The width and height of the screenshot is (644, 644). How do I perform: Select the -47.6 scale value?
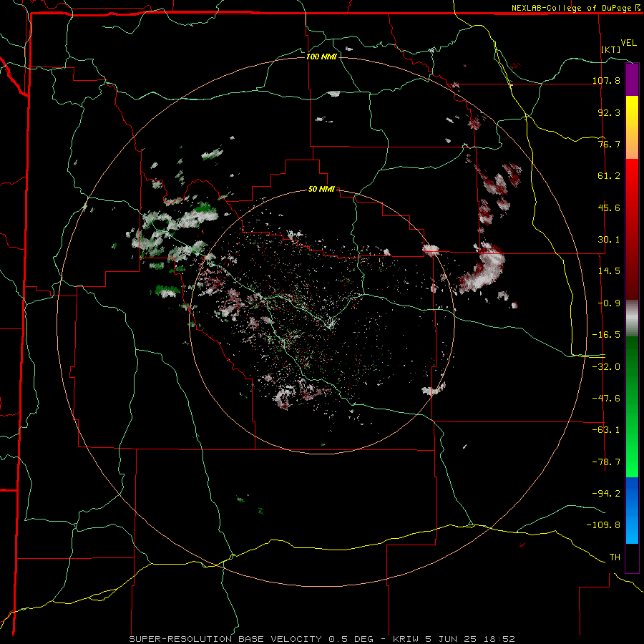tap(606, 399)
